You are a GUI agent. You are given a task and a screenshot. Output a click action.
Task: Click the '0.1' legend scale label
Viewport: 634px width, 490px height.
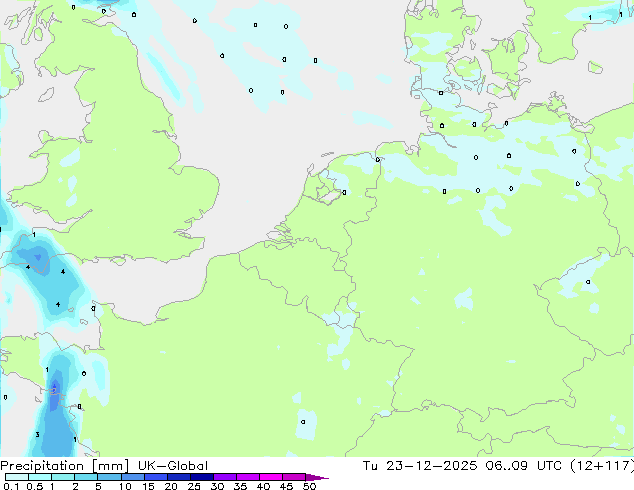(11, 486)
